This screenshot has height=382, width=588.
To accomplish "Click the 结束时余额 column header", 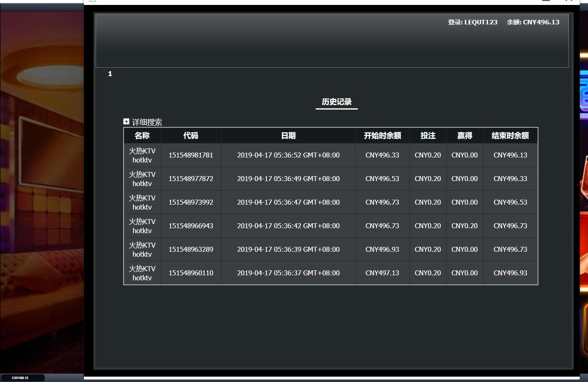I will coord(510,136).
